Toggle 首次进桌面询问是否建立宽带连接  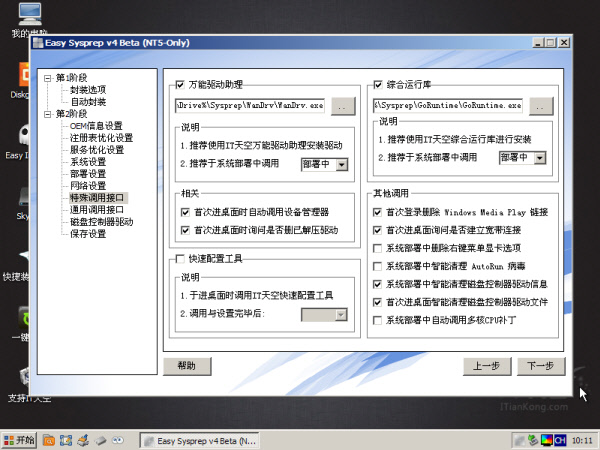[x=377, y=230]
